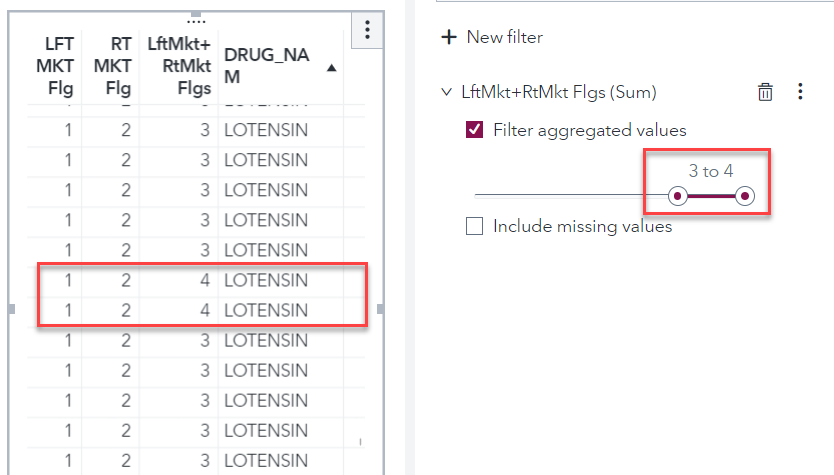Click the table's left resize handle
The width and height of the screenshot is (834, 475).
pyautogui.click(x=12, y=309)
